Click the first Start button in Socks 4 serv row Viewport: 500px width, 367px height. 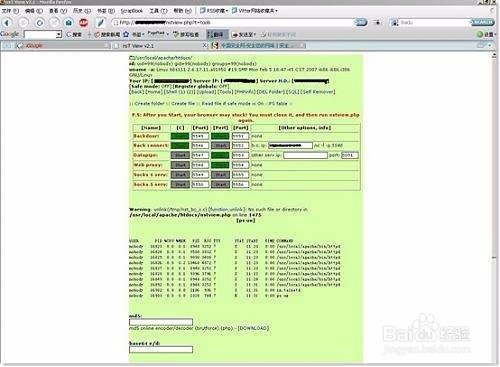coord(180,175)
